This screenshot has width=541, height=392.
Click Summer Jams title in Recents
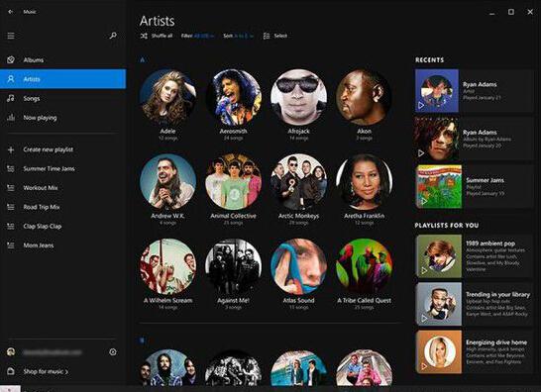coord(486,180)
